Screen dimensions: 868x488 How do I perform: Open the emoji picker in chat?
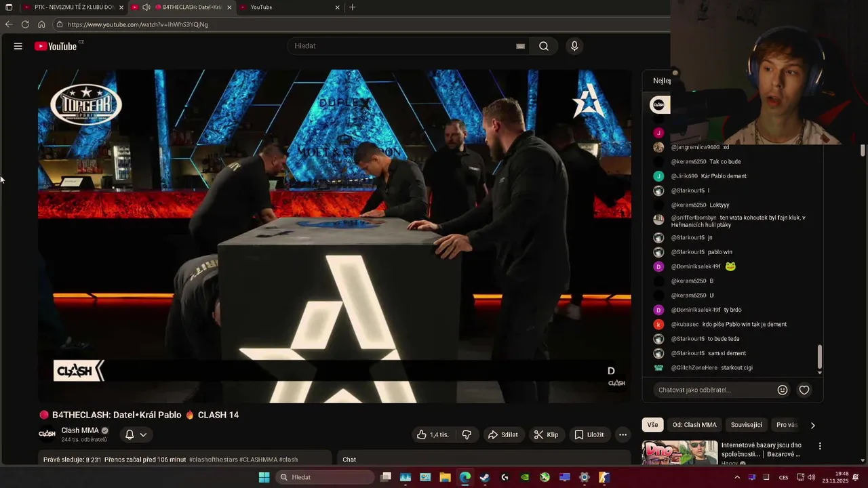782,390
